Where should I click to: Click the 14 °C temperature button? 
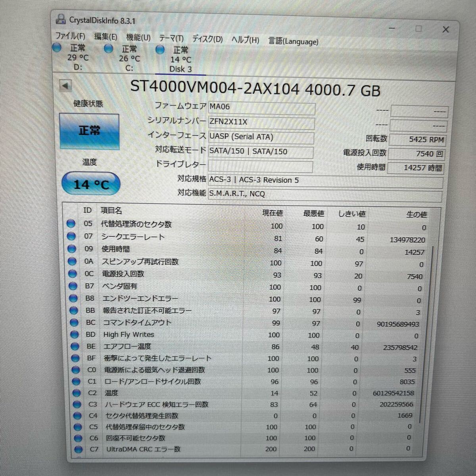91,184
